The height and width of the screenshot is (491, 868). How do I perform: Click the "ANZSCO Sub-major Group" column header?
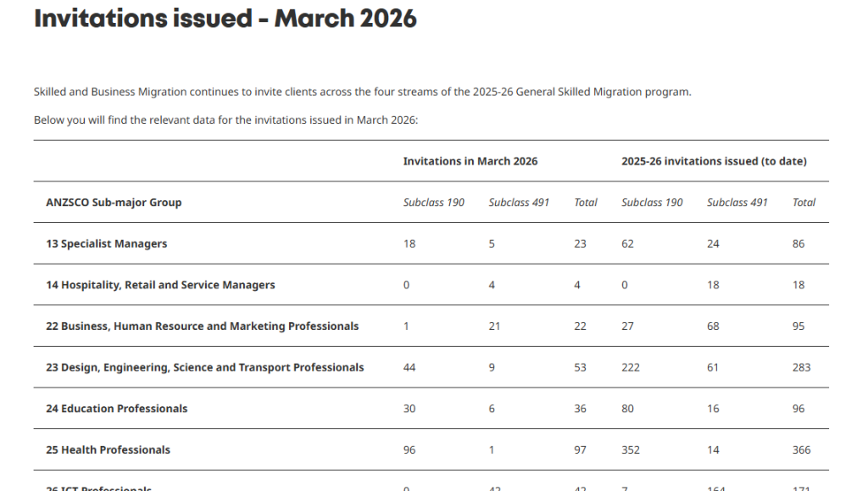tap(114, 203)
